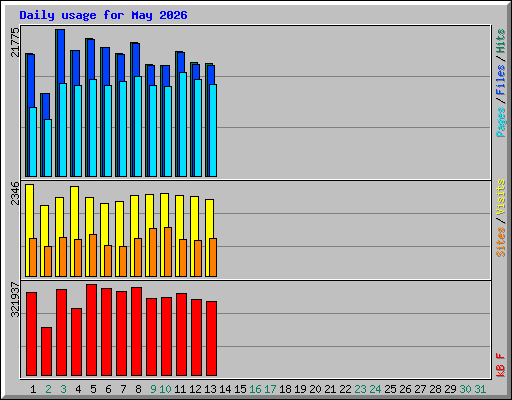Click the day 2 red kilobytes bar
Screen dimensions: 512x400
pos(46,351)
